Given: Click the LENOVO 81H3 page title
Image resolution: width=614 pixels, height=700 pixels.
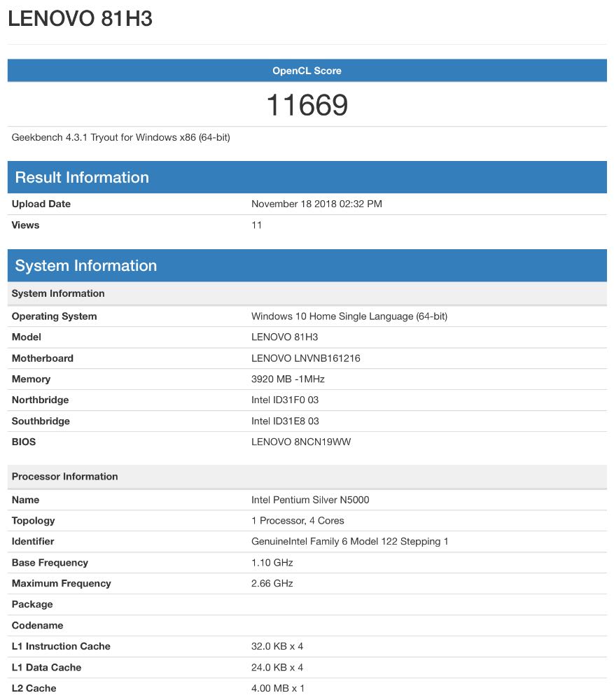Looking at the screenshot, I should coord(80,20).
